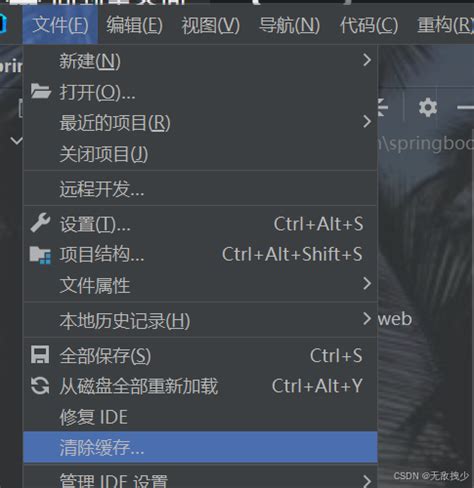Screen dimensions: 474x488
Task: Click the open folder icon beside 打开
Action: (x=41, y=92)
